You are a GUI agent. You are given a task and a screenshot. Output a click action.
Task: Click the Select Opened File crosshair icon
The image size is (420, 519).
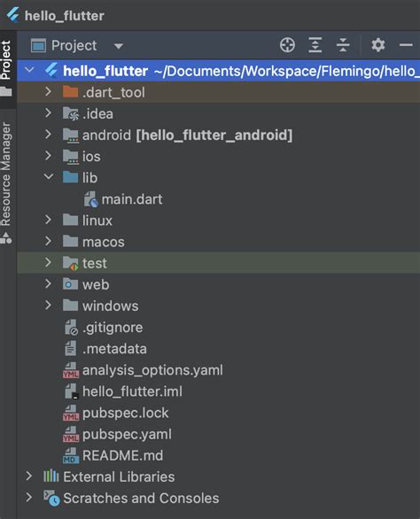coord(287,45)
